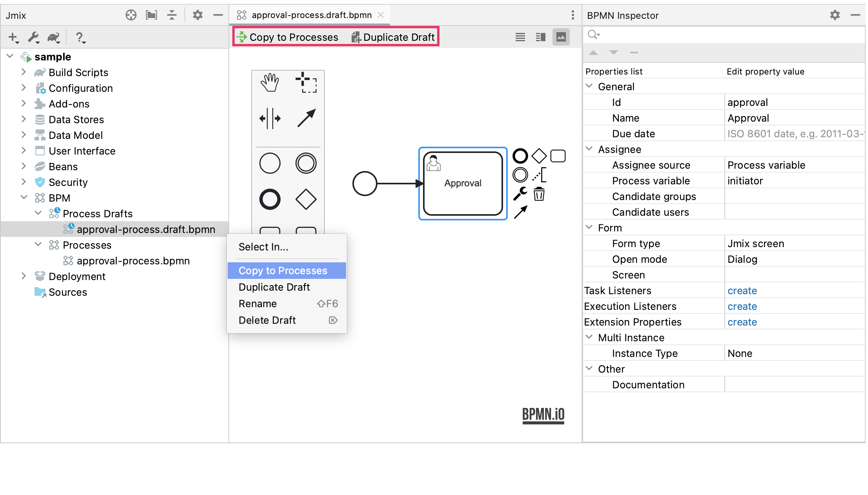Click connect arrow in context pad
Viewport: 868px width, 495px height.
click(520, 212)
